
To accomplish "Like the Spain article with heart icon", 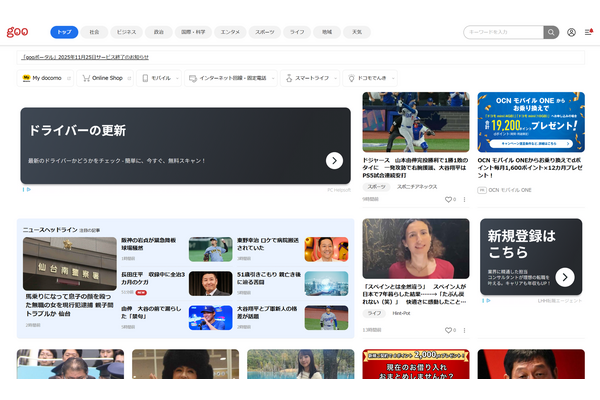I will coord(448,329).
